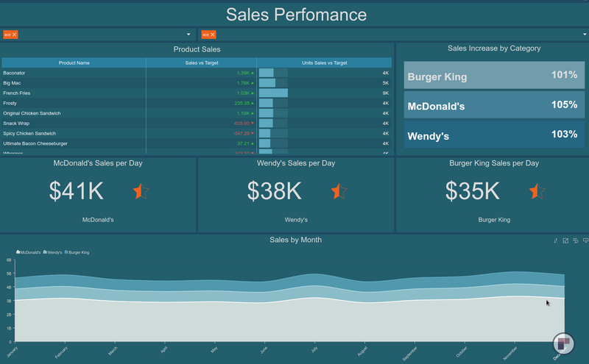The width and height of the screenshot is (589, 364).
Task: Remove the tag in the left filter
Action: click(15, 35)
